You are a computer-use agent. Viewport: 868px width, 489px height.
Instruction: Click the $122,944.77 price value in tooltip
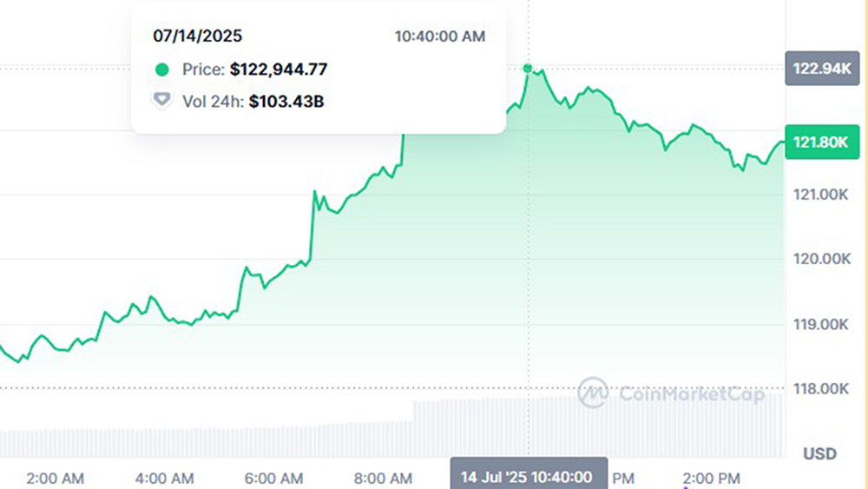point(279,69)
